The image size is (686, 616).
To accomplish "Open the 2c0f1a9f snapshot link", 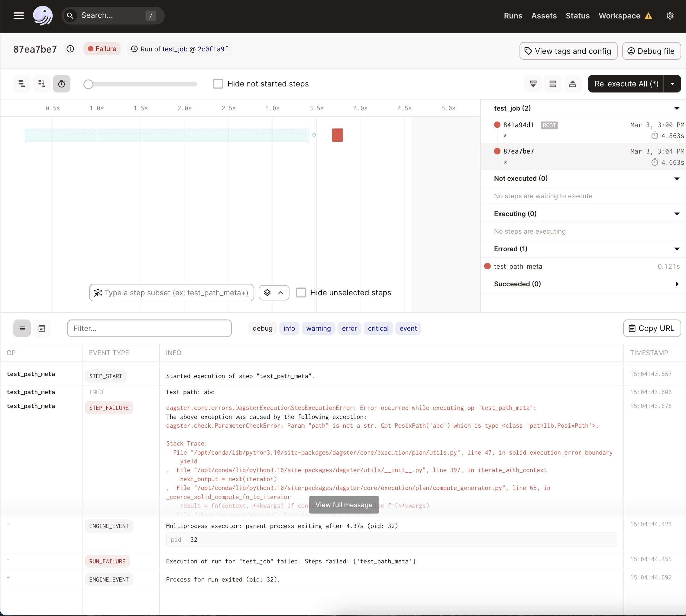I will (212, 49).
